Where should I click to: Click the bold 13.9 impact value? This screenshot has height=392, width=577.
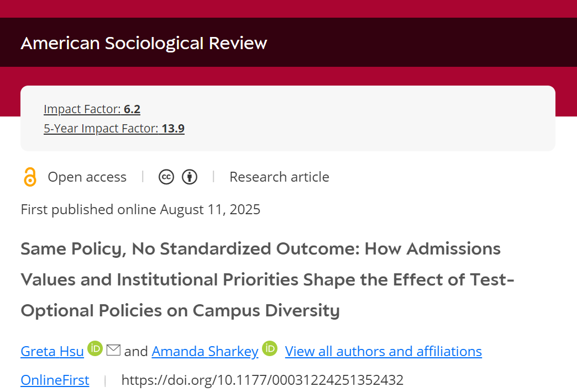(173, 128)
